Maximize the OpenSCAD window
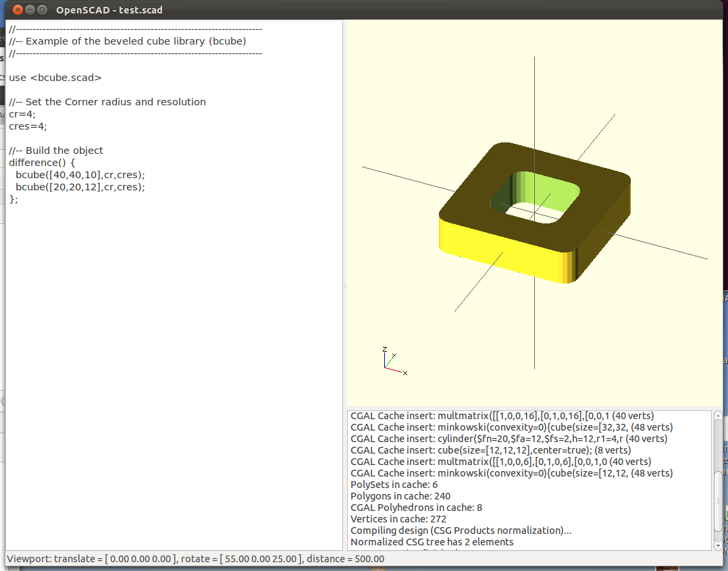 tap(43, 10)
